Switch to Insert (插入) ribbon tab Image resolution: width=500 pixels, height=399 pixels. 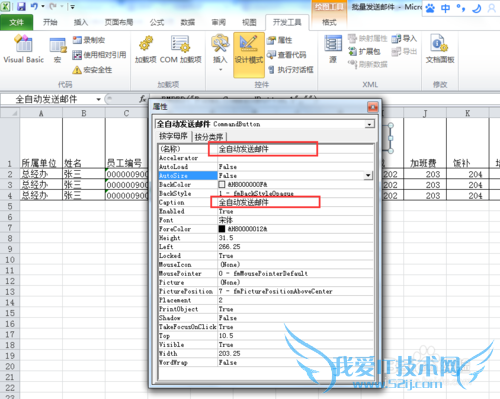click(81, 22)
